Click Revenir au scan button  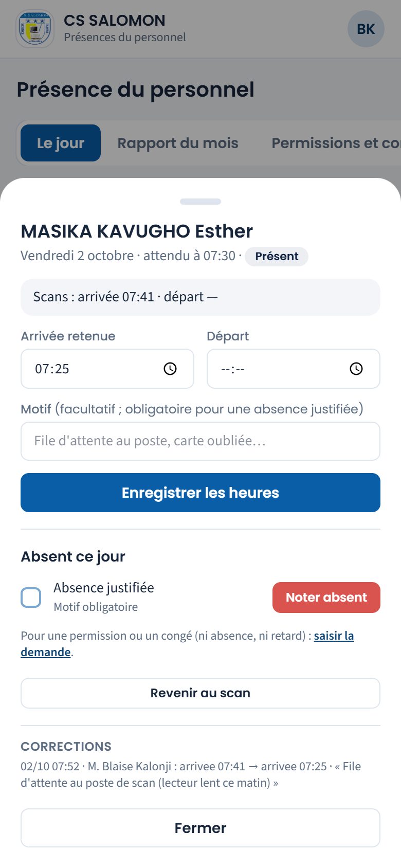[200, 693]
